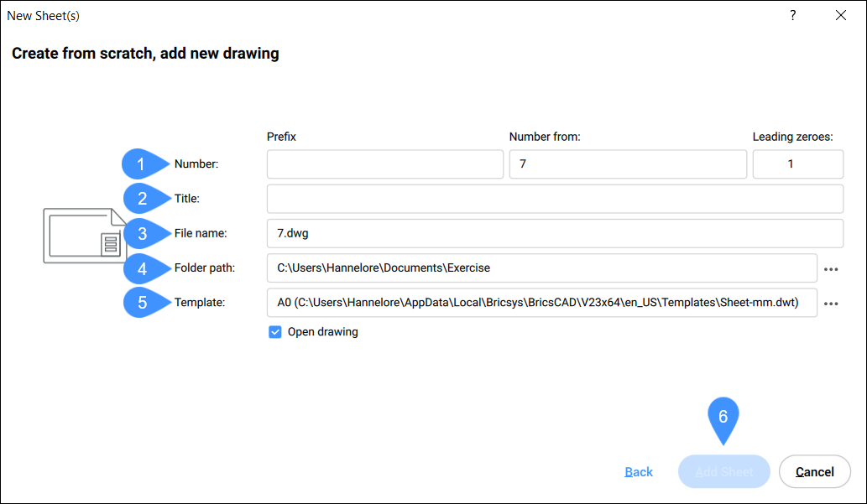Edit the File name field showing 7.dwg
This screenshot has width=867, height=504.
click(x=554, y=234)
